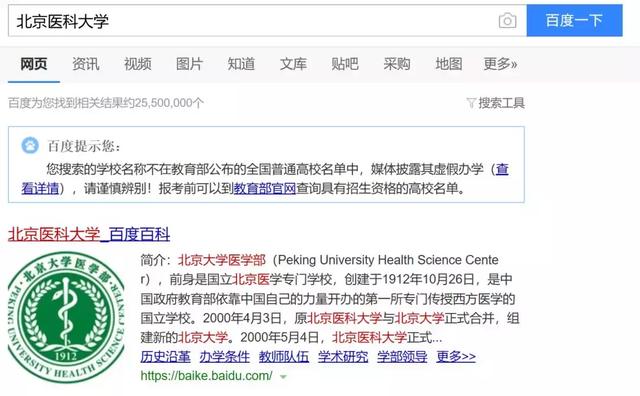The width and height of the screenshot is (640, 396).
Task: Open the 知道 tab
Action: tap(241, 64)
